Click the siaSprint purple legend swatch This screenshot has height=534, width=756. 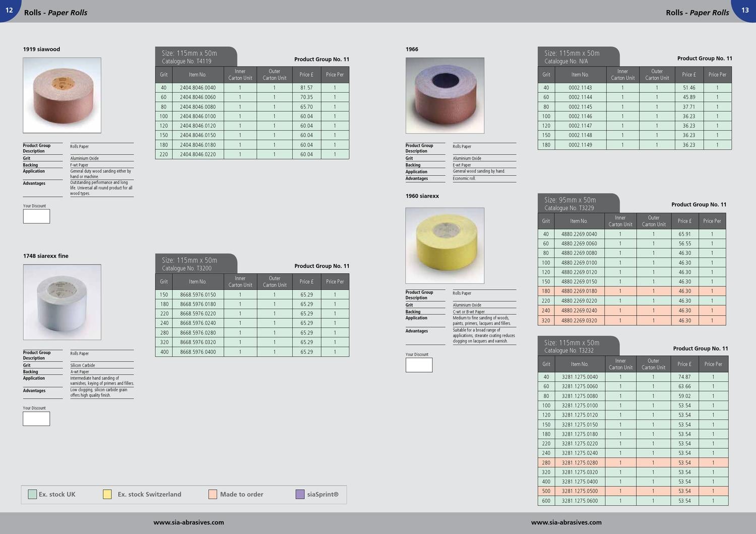click(300, 494)
